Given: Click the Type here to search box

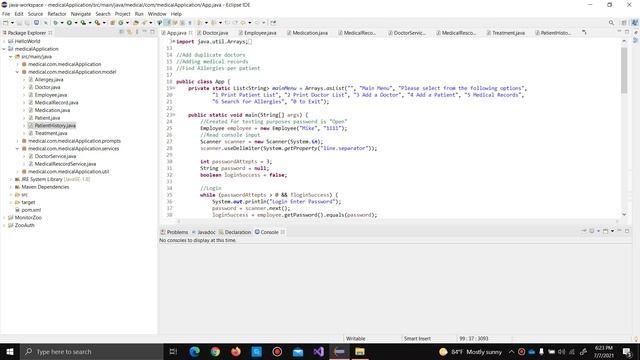Looking at the screenshot, I should pos(92,351).
